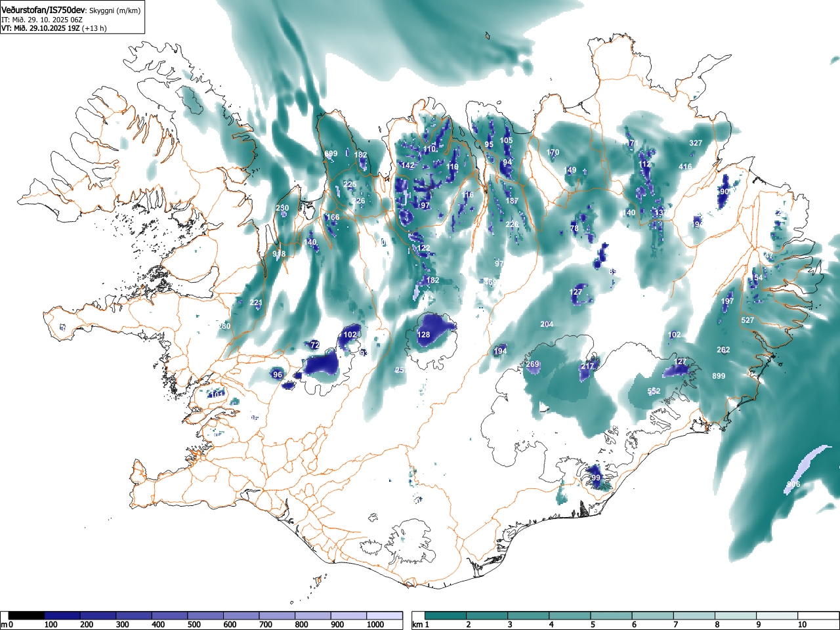The width and height of the screenshot is (840, 630).
Task: Click the 'km' unit label of the teal scale
Action: (417, 625)
